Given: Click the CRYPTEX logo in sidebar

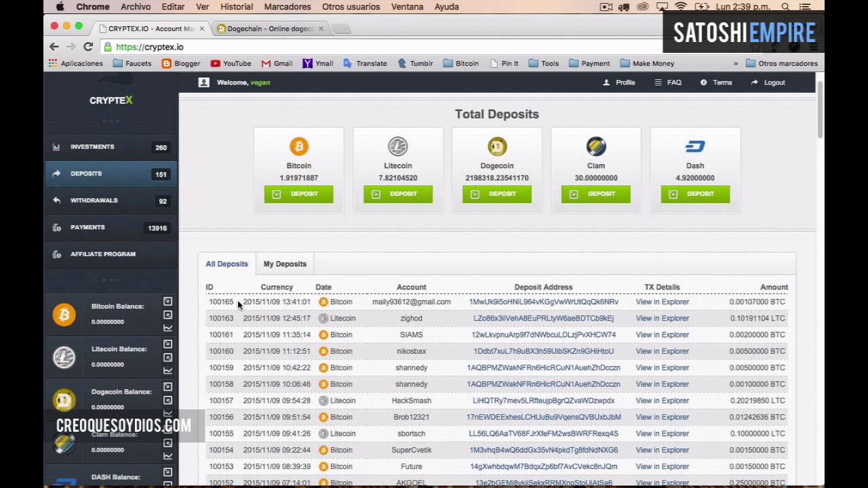Looking at the screenshot, I should pyautogui.click(x=111, y=100).
